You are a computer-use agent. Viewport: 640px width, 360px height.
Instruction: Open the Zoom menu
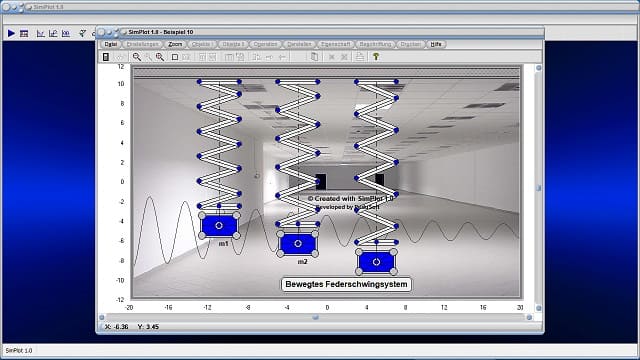coord(175,44)
